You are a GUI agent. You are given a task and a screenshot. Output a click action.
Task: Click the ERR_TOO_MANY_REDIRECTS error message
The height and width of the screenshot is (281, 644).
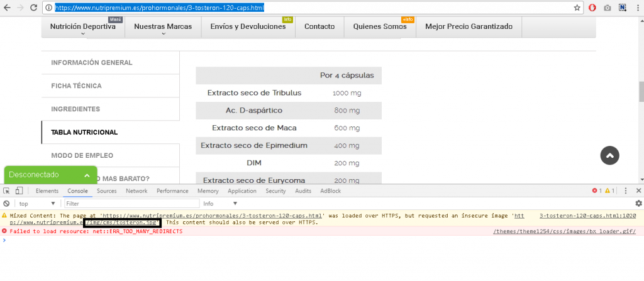click(x=96, y=232)
